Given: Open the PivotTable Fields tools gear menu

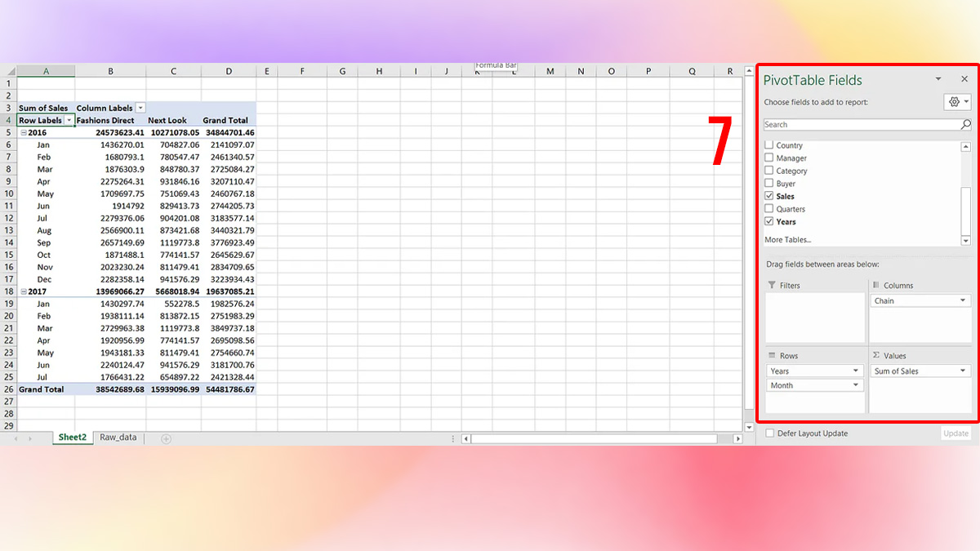Looking at the screenshot, I should click(x=956, y=102).
